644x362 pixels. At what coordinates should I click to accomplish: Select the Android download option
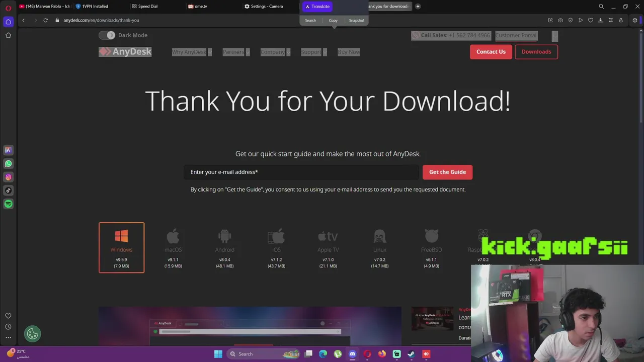pos(225,248)
